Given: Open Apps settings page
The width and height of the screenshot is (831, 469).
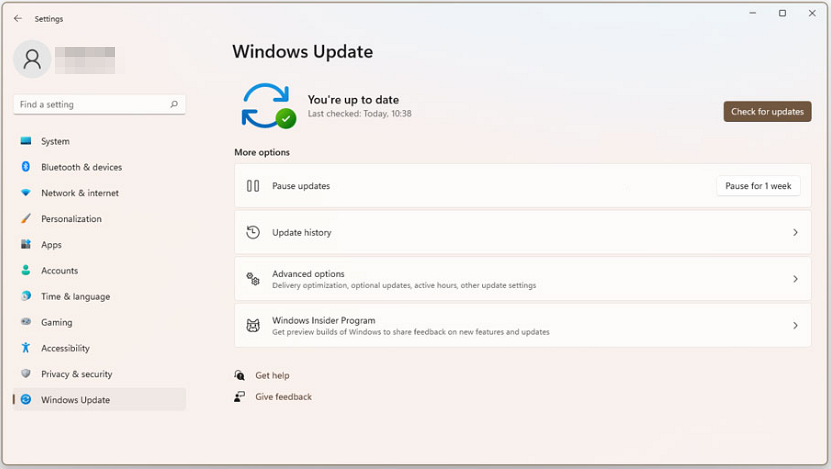Looking at the screenshot, I should (x=100, y=244).
